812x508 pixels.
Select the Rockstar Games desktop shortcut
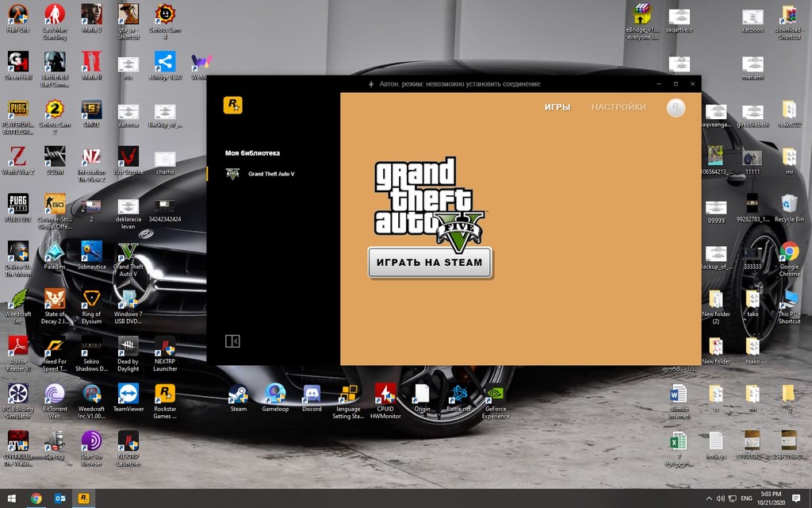coord(165,401)
